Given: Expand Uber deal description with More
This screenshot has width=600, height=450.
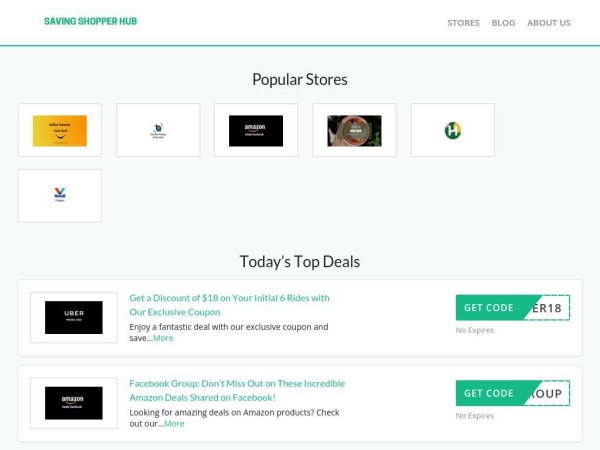Looking at the screenshot, I should tap(163, 338).
